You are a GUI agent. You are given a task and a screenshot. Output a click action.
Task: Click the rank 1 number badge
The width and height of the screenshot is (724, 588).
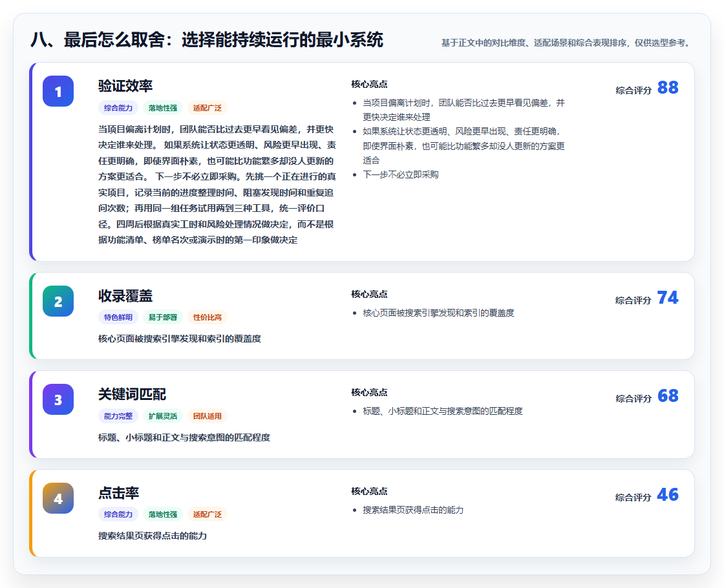point(58,91)
